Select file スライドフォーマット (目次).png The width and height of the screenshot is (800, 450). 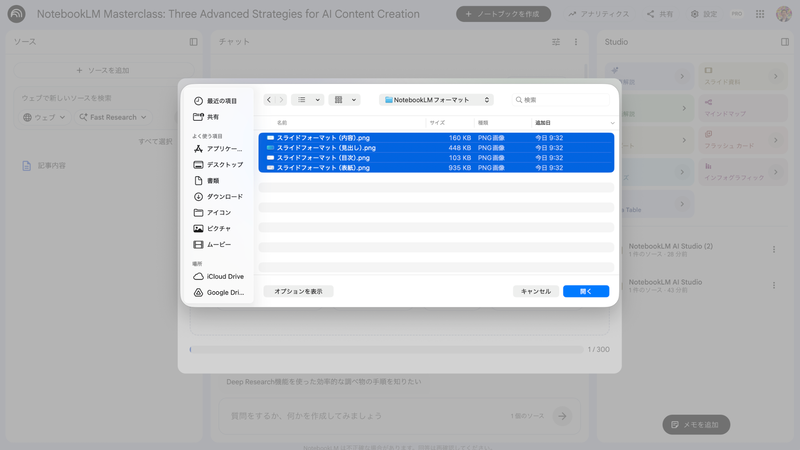tap(436, 158)
